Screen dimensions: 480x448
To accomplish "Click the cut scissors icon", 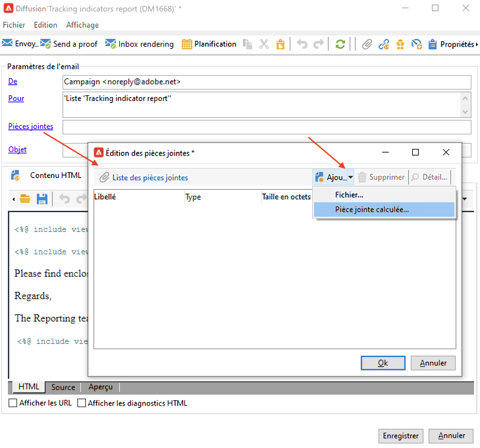I will pos(264,44).
